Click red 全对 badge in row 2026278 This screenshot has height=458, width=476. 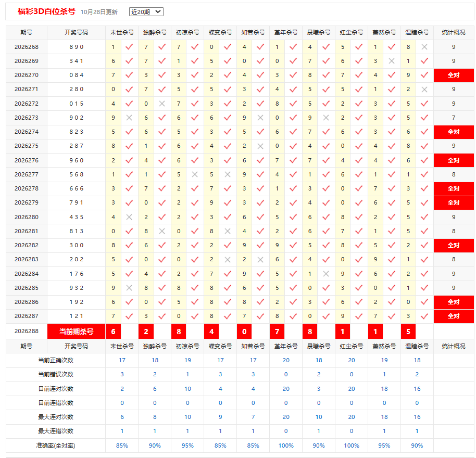(x=454, y=188)
